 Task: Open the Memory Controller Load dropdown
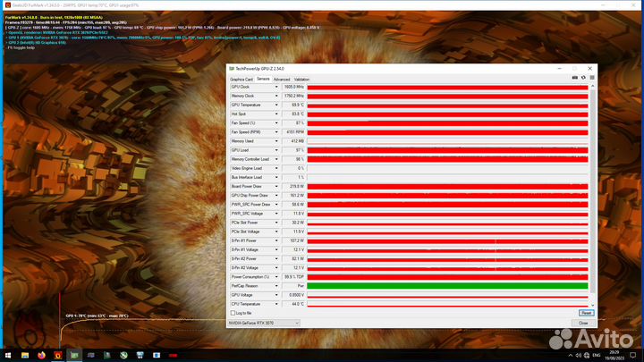276,159
